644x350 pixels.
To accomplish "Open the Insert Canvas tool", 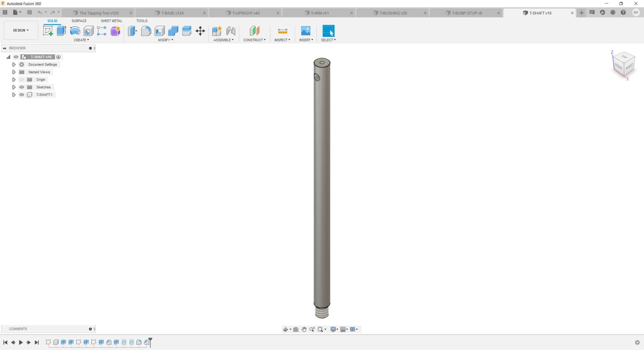I will 306,31.
